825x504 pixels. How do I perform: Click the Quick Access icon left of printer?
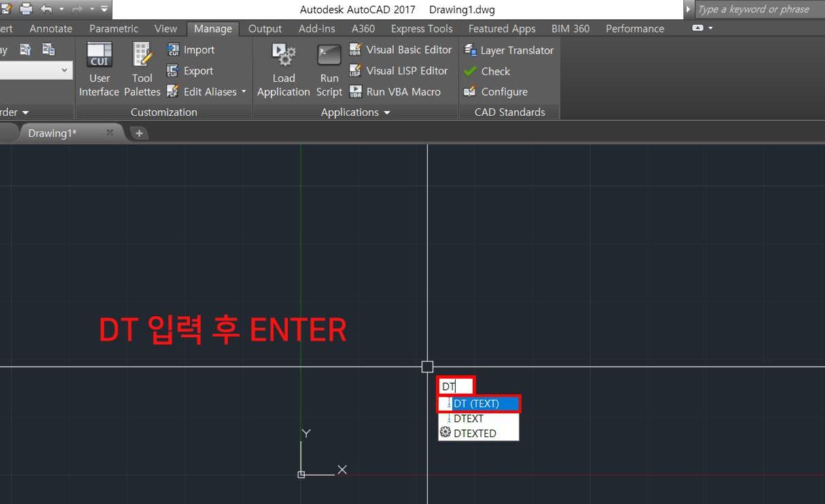[x=7, y=9]
